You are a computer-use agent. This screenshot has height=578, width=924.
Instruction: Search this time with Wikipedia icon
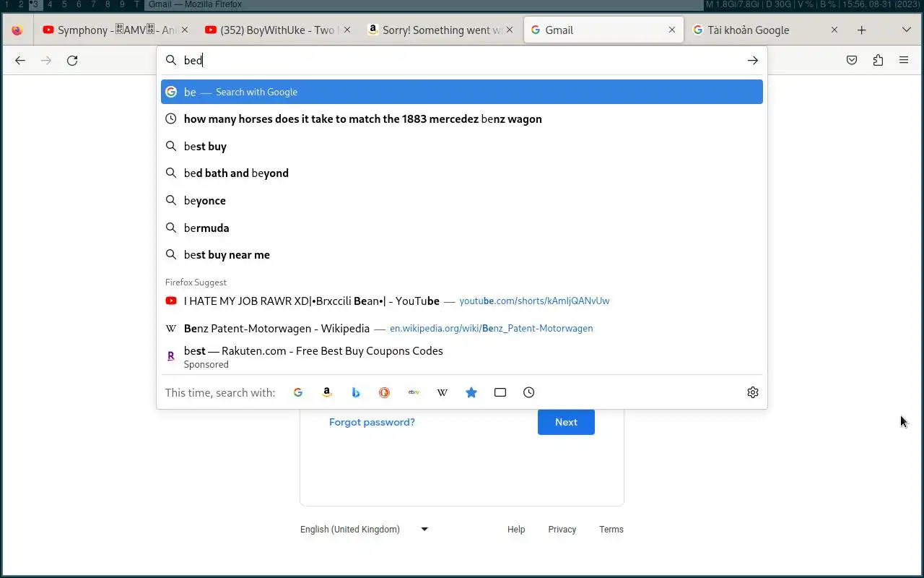(443, 392)
